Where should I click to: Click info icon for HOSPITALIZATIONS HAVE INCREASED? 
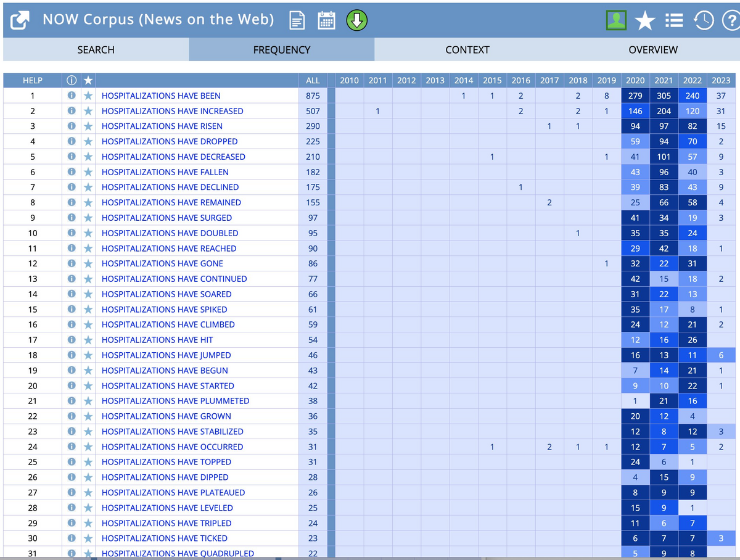72,111
